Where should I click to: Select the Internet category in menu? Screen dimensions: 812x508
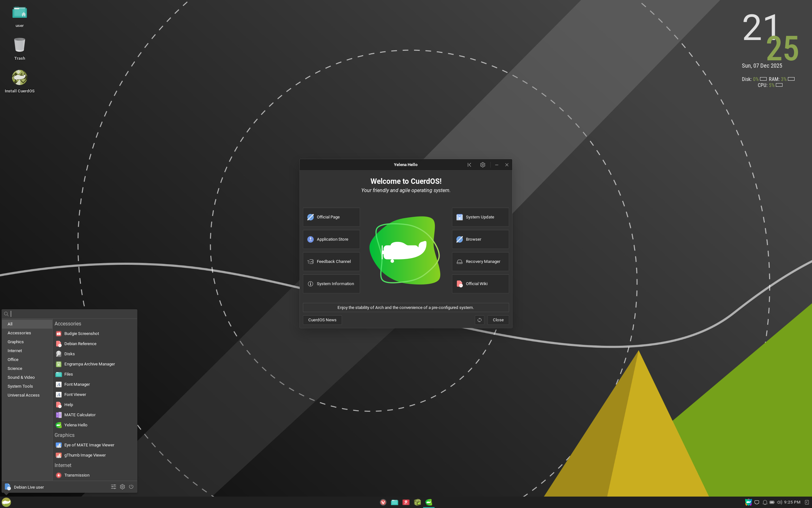(x=27, y=351)
